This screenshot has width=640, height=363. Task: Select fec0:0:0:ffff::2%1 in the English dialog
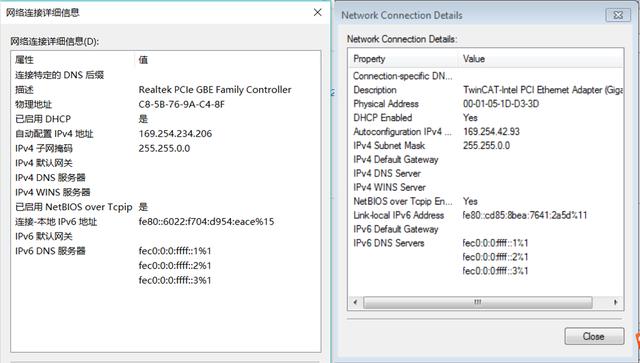496,257
